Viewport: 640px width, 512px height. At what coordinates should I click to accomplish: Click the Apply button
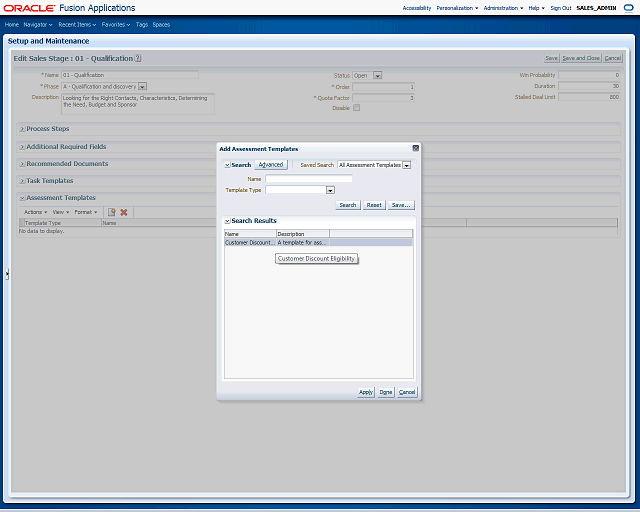tap(366, 392)
